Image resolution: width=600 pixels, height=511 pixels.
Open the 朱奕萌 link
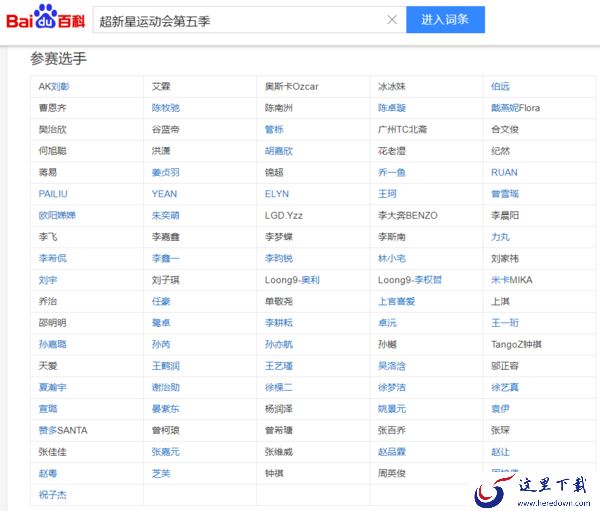click(x=166, y=215)
